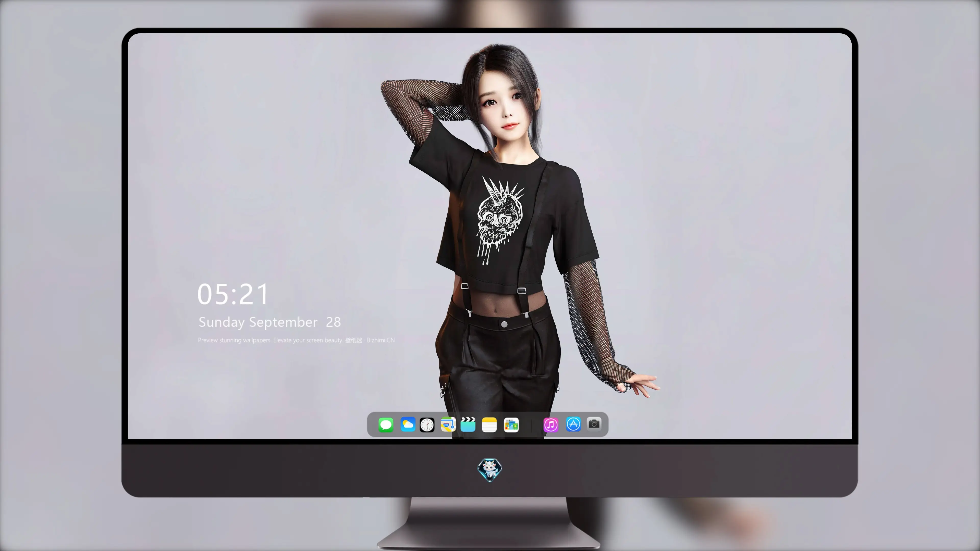Viewport: 980px width, 551px height.
Task: Open the yellow Notes app
Action: click(x=489, y=425)
